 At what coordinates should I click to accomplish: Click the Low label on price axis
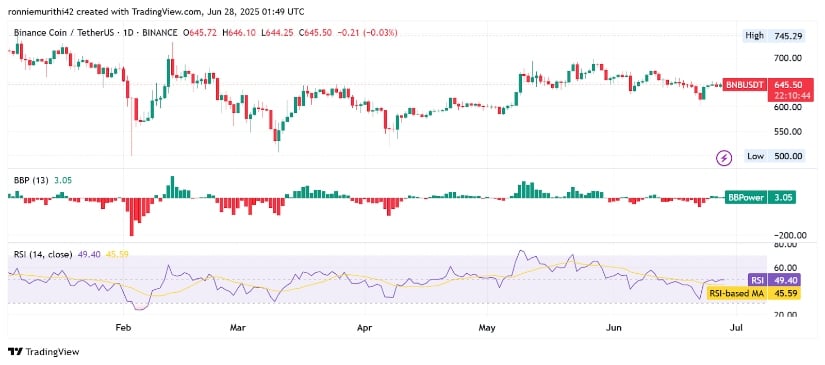[x=756, y=156]
